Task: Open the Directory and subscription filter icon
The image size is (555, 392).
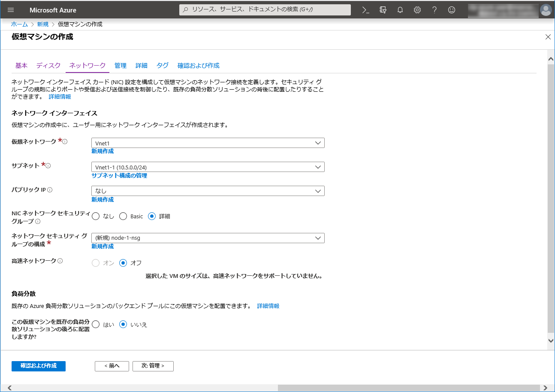Action: (383, 10)
